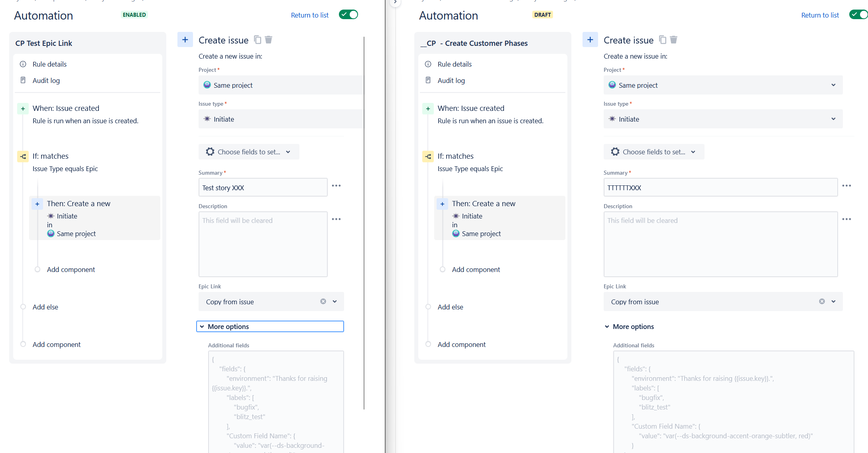Enable the draft Create Customer Phases rule
The width and height of the screenshot is (868, 453).
pos(858,14)
